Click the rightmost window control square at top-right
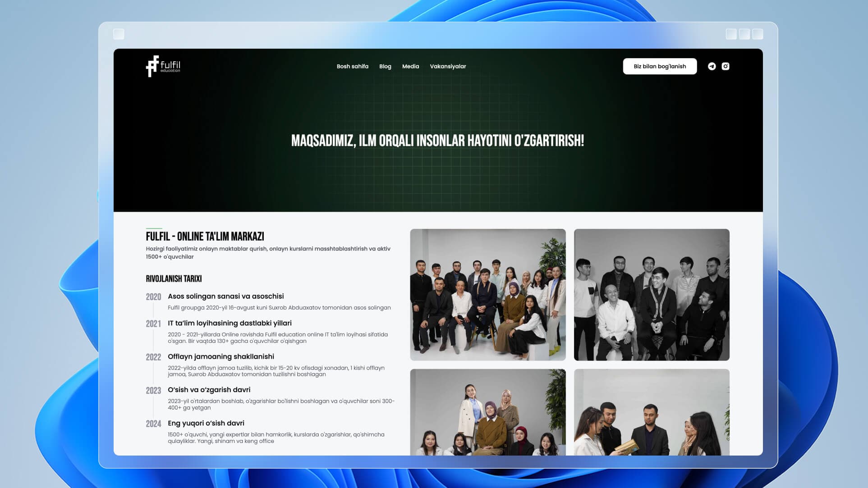 click(x=758, y=34)
